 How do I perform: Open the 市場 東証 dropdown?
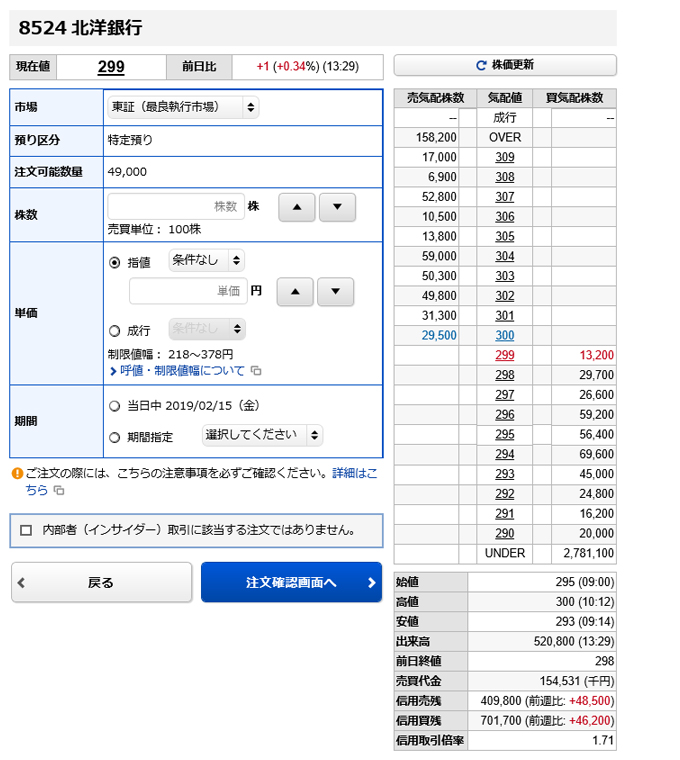[x=183, y=107]
